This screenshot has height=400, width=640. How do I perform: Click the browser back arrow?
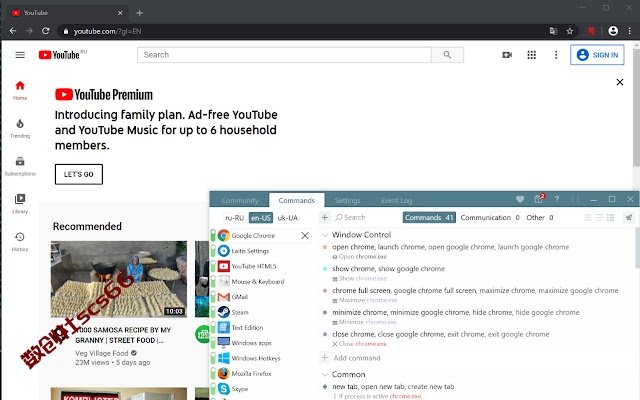tap(13, 31)
